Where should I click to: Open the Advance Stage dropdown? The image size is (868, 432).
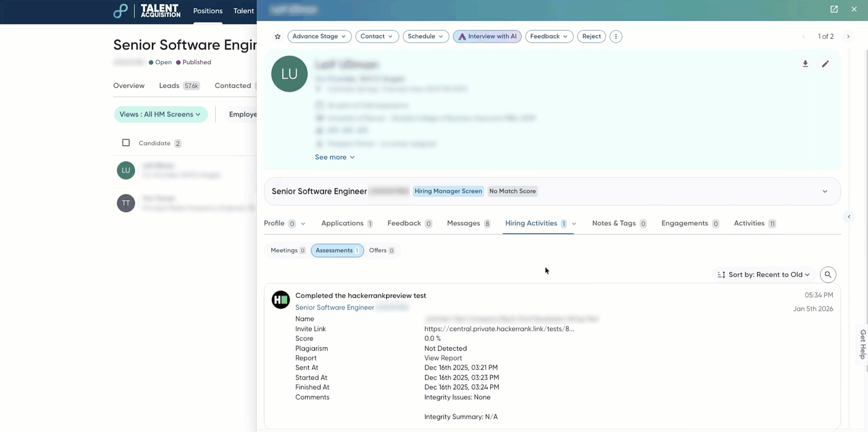point(319,36)
